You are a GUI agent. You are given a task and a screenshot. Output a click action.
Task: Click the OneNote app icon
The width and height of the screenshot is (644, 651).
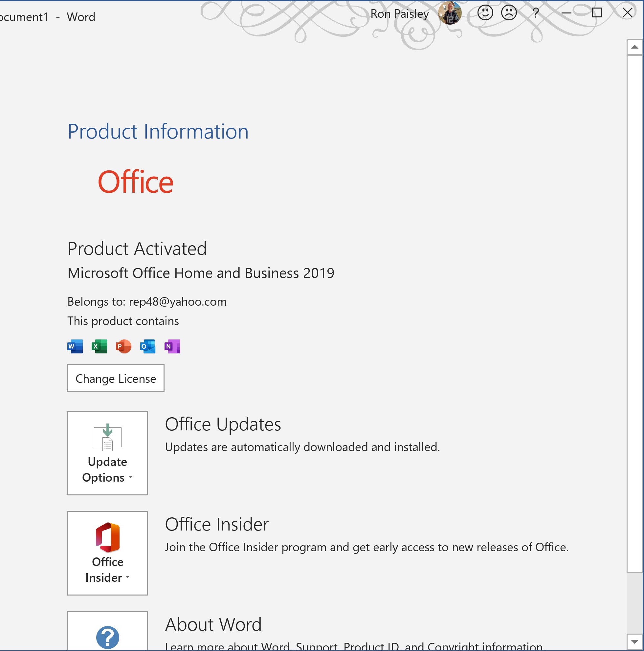[172, 346]
